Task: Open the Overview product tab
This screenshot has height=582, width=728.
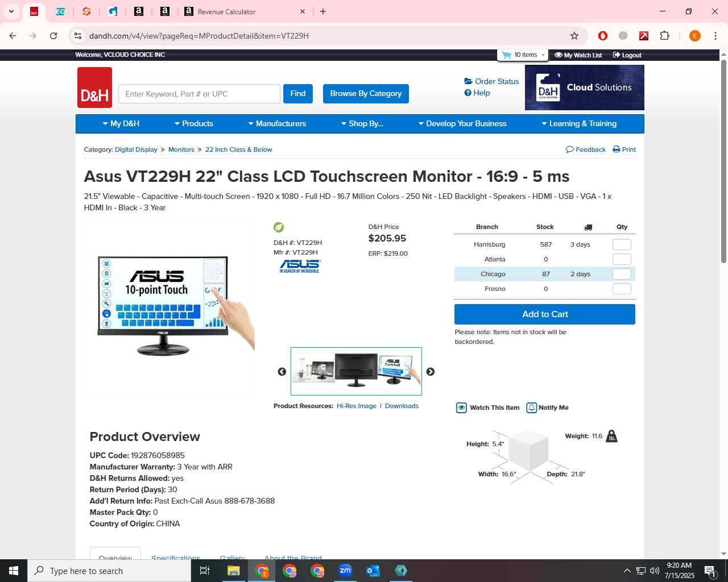Action: [x=115, y=554]
